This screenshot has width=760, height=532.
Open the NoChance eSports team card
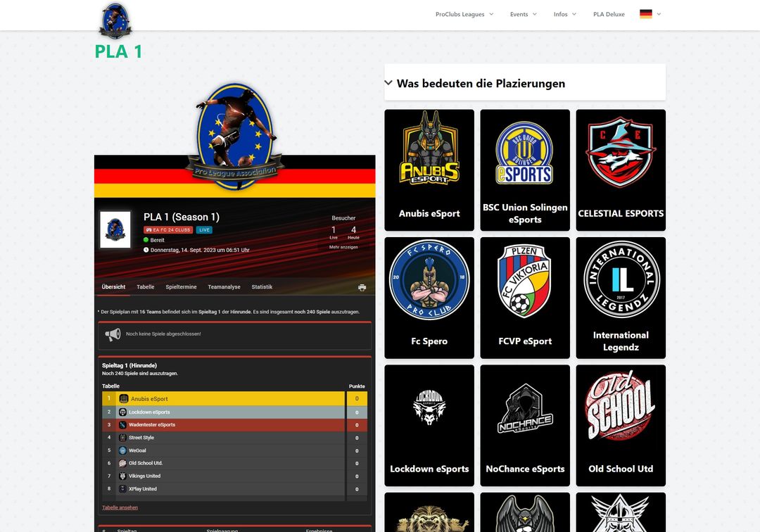pos(525,424)
